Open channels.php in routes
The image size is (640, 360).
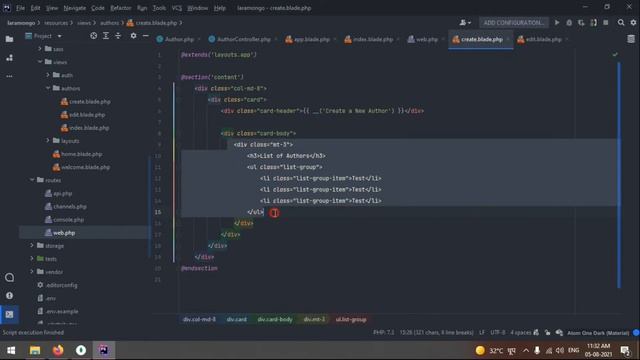coord(69,207)
